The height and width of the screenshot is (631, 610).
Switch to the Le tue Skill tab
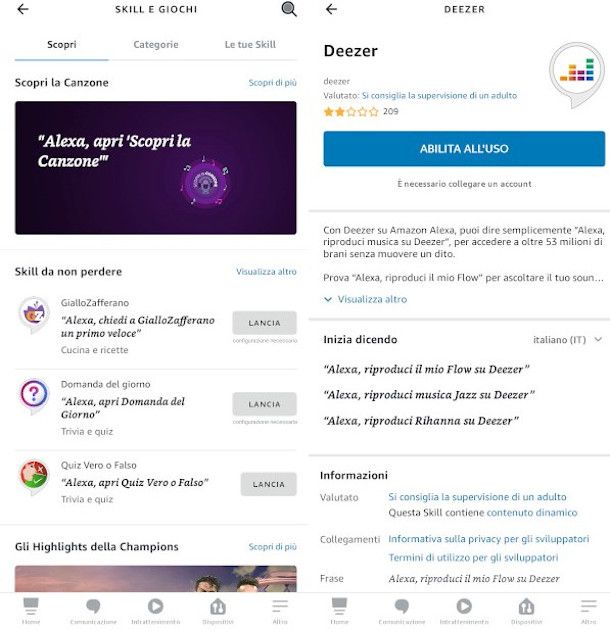250,45
